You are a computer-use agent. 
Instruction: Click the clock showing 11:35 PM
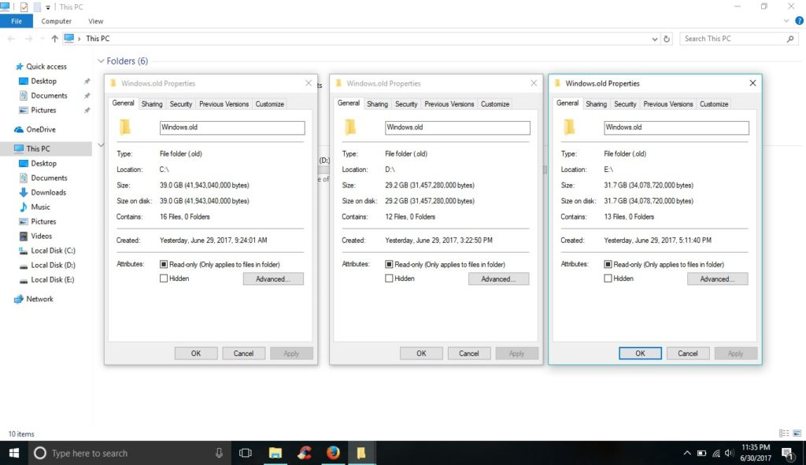click(756, 448)
